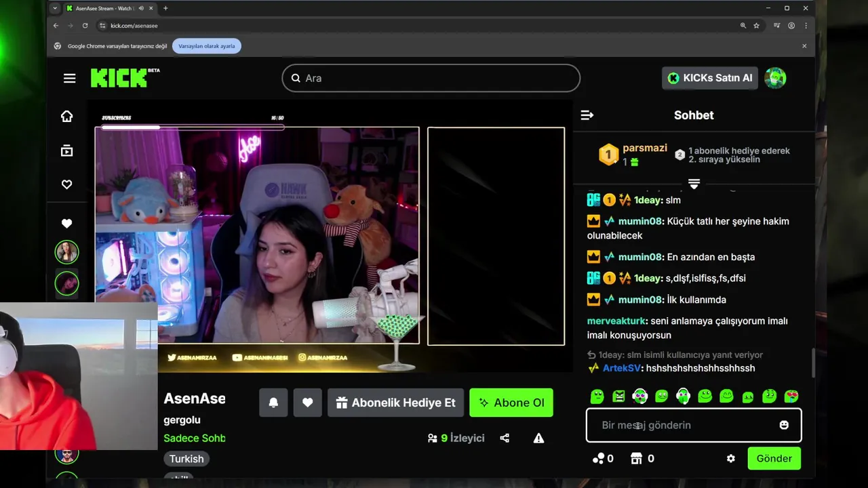Viewport: 868px width, 488px height.
Task: Open a new browser tab
Action: 165,8
